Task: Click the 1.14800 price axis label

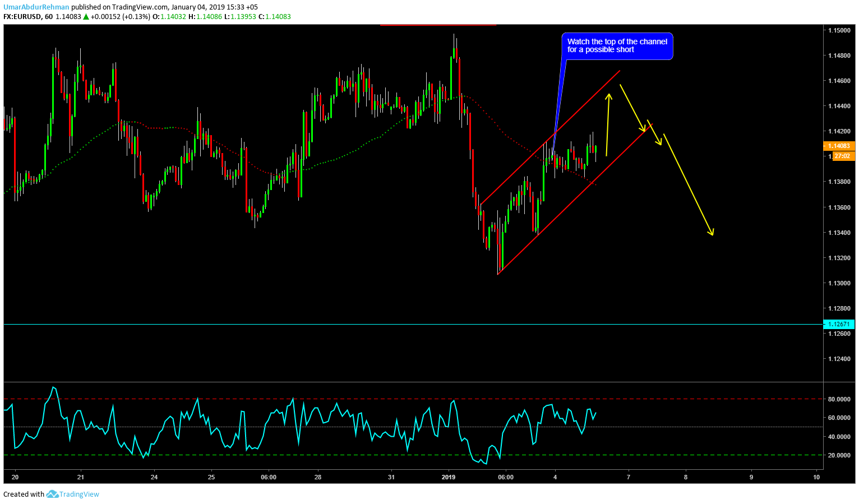Action: click(839, 56)
